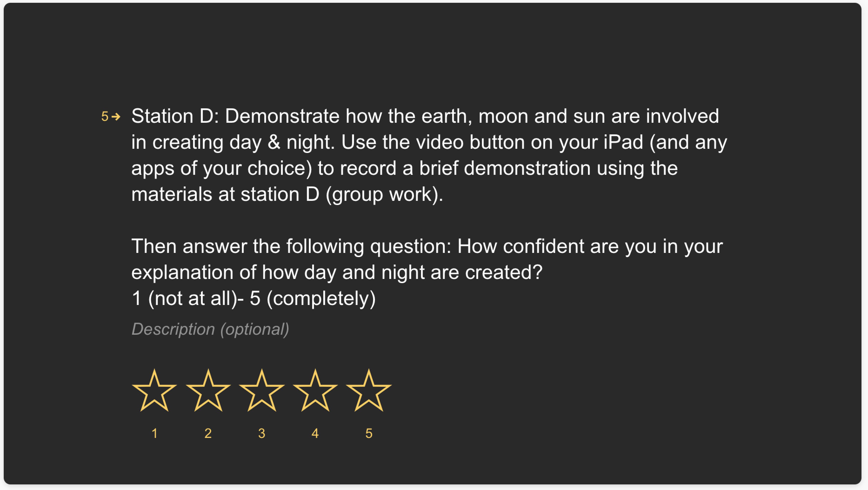The image size is (868, 490).
Task: Click 'explanation of how day and night' line
Action: pos(337,272)
